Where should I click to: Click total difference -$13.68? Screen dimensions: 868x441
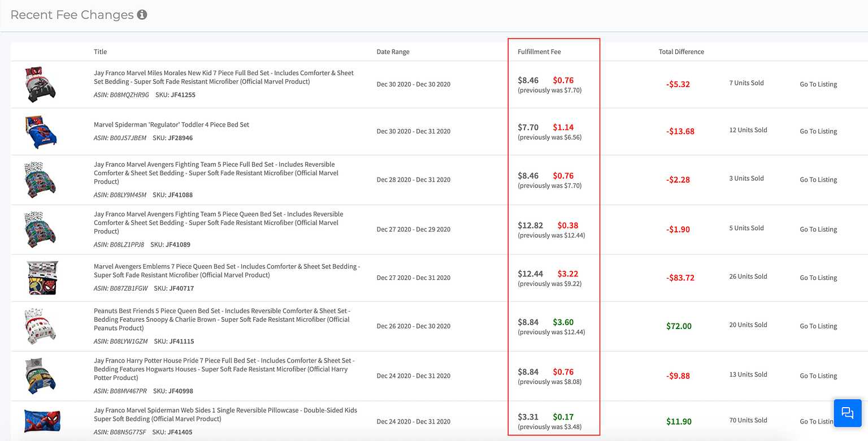pyautogui.click(x=680, y=131)
